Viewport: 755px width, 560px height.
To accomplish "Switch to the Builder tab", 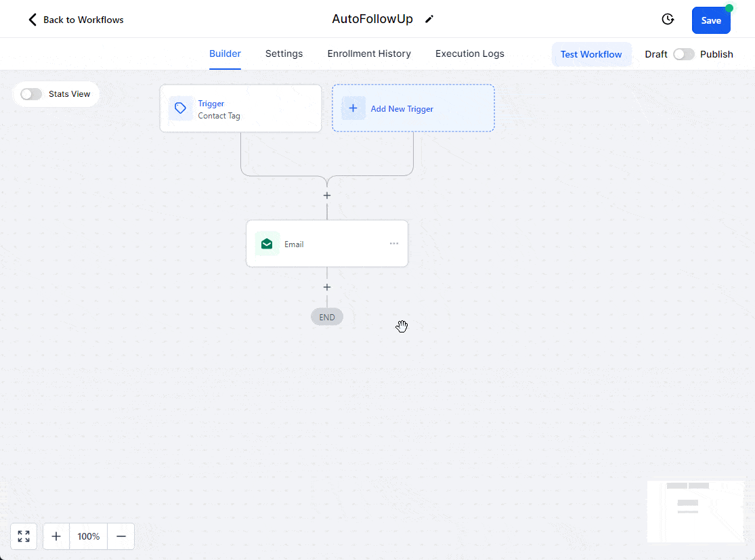I will tap(225, 53).
